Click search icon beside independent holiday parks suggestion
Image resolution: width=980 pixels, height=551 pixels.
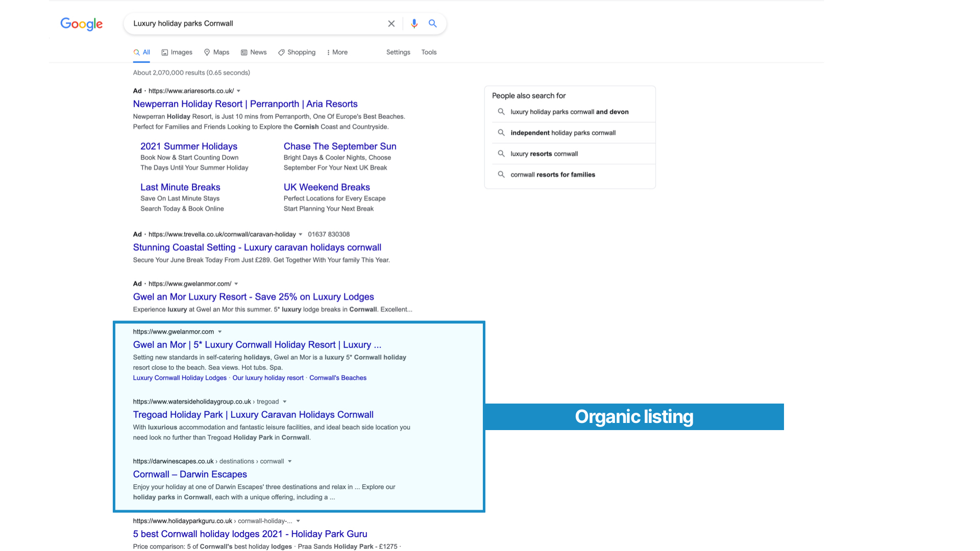click(x=501, y=133)
